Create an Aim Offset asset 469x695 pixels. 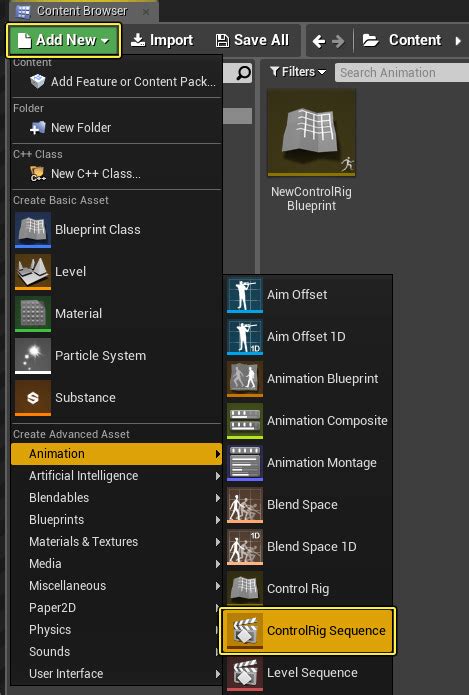pyautogui.click(x=308, y=295)
